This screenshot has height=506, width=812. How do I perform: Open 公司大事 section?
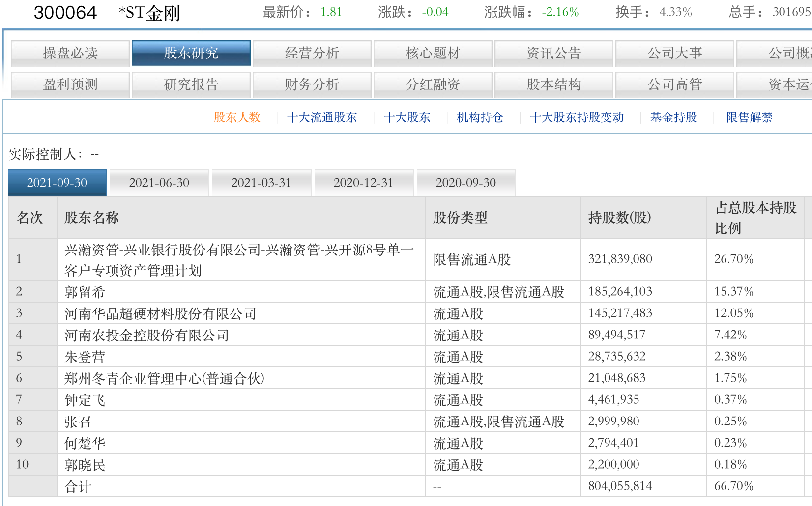tap(675, 53)
